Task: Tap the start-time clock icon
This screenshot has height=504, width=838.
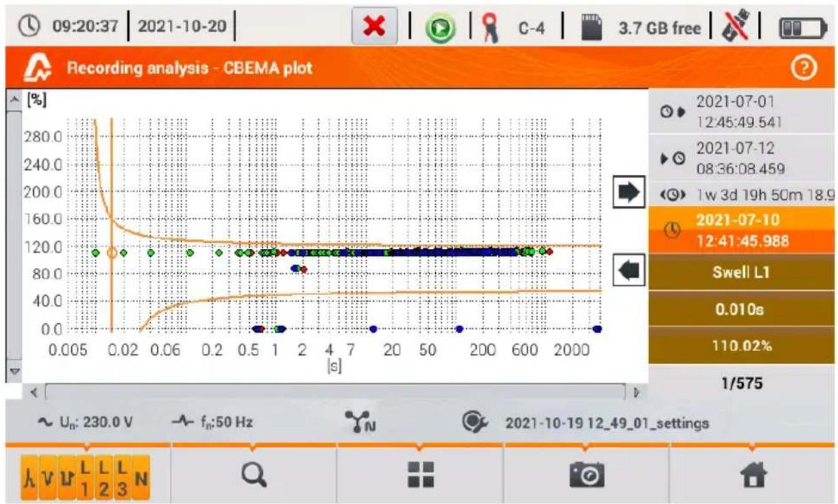Action: 667,112
